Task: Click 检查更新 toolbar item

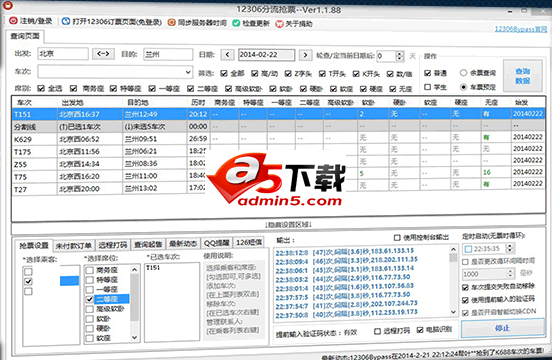Action: pyautogui.click(x=251, y=23)
